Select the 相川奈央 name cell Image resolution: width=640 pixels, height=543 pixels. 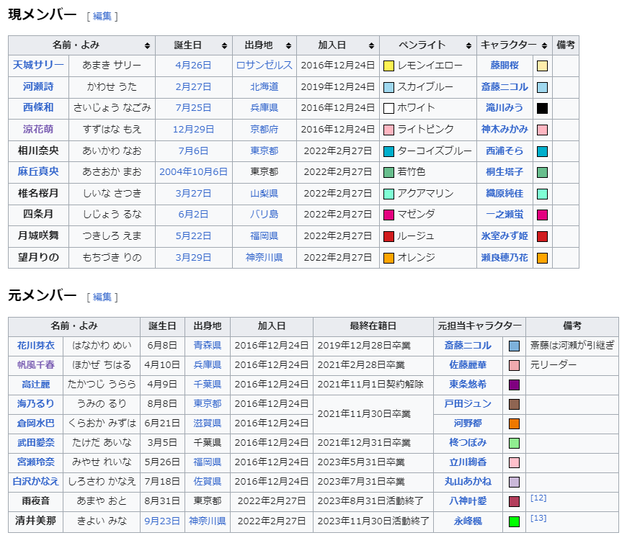38,151
